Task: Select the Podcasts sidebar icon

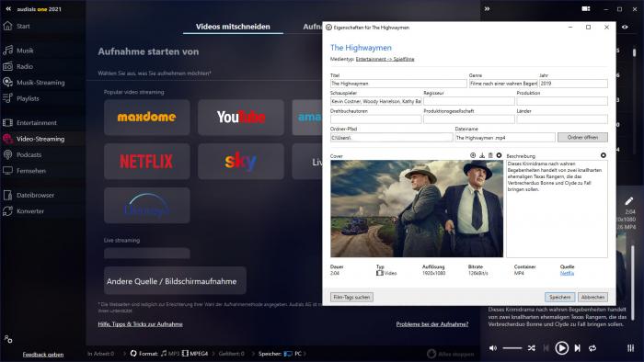Action: pos(7,154)
